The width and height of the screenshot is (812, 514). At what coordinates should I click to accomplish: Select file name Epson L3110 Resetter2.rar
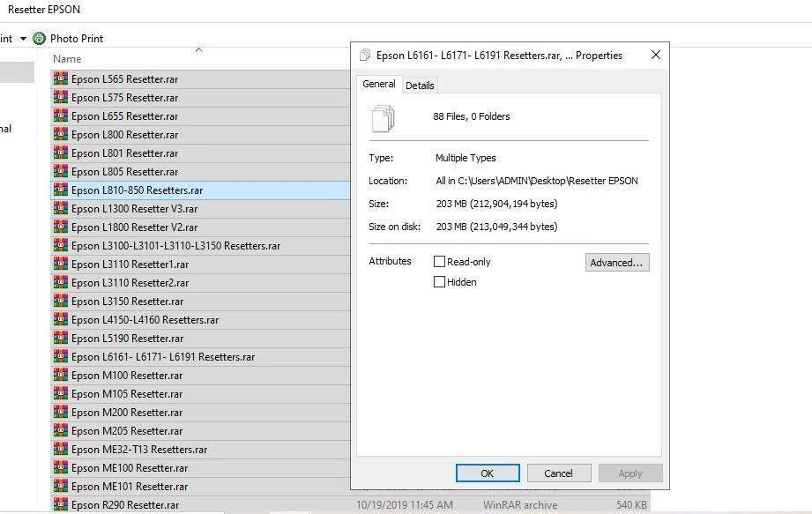pyautogui.click(x=130, y=283)
